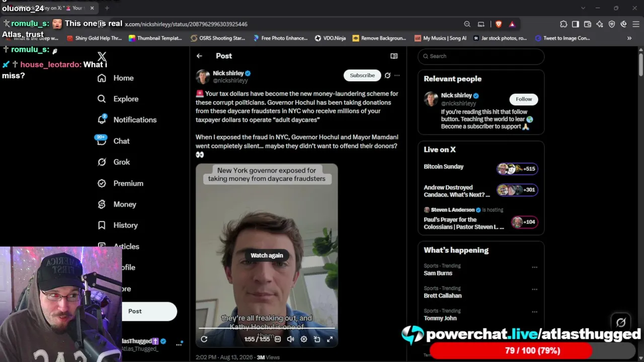This screenshot has height=362, width=644.
Task: Open video settings gear
Action: pos(304,339)
